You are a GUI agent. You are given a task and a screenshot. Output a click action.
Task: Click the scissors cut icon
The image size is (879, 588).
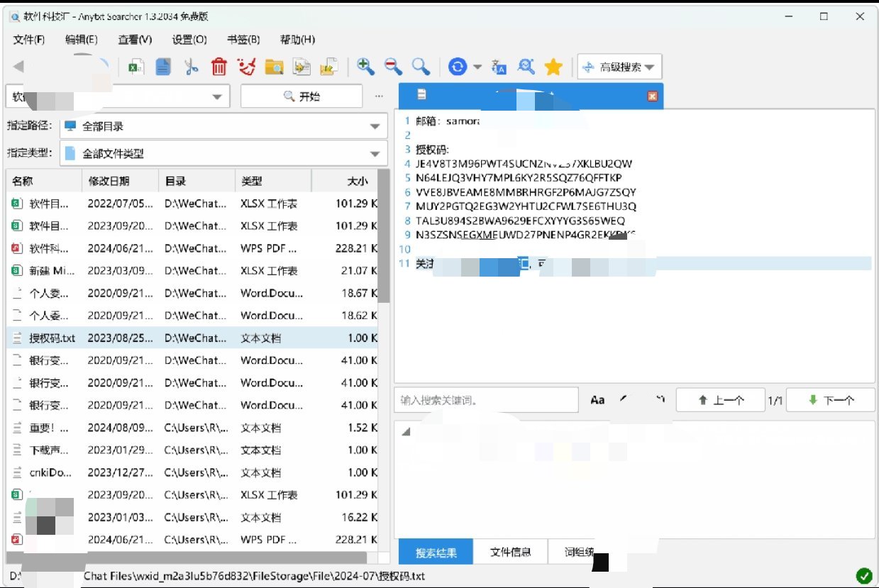click(191, 67)
